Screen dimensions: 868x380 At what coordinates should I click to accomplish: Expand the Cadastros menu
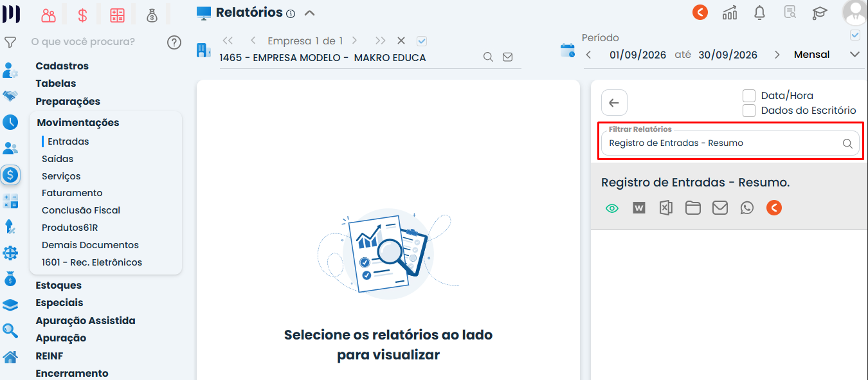(x=62, y=66)
